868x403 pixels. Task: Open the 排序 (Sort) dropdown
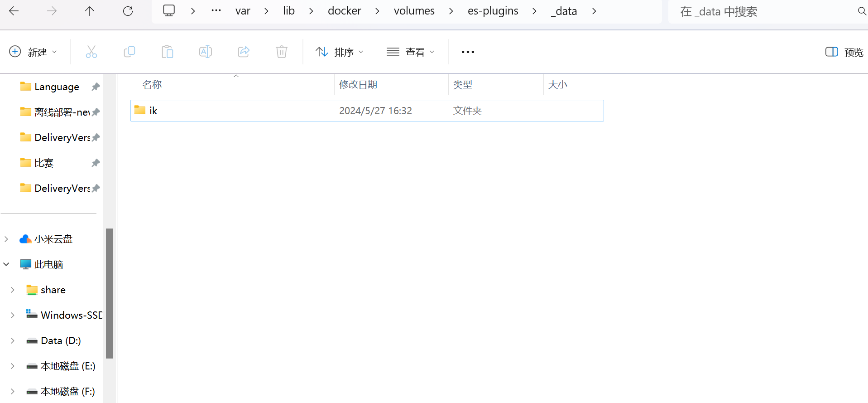340,52
